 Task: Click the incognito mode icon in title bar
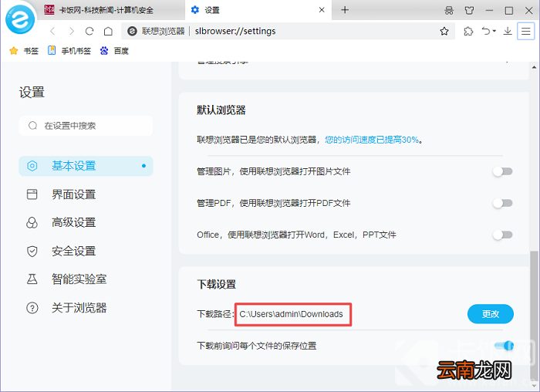449,10
